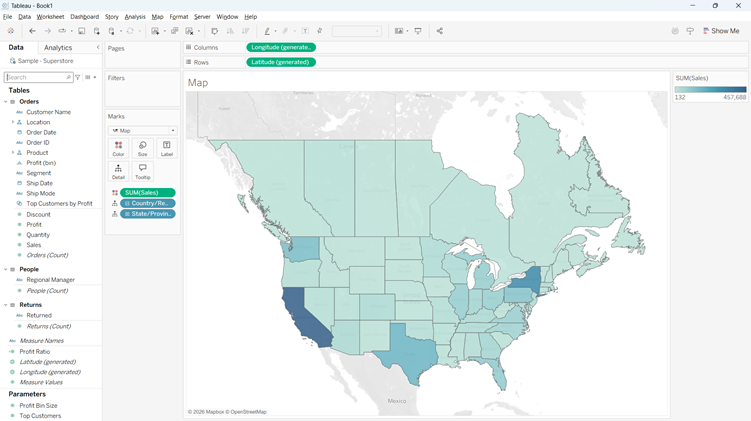Image resolution: width=751 pixels, height=421 pixels.
Task: Select the Profit Ratio calculated field
Action: (x=34, y=352)
